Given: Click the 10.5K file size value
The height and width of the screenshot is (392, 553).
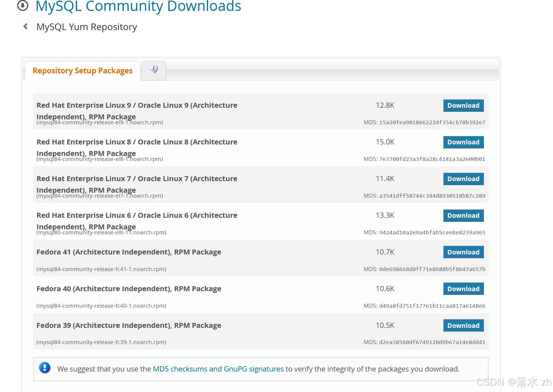Looking at the screenshot, I should coord(385,326).
